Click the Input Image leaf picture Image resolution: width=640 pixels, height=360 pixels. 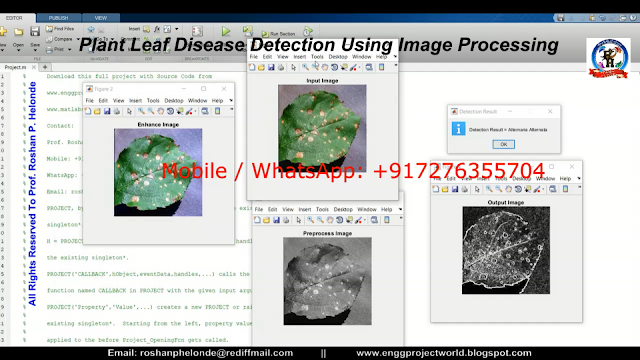click(322, 129)
